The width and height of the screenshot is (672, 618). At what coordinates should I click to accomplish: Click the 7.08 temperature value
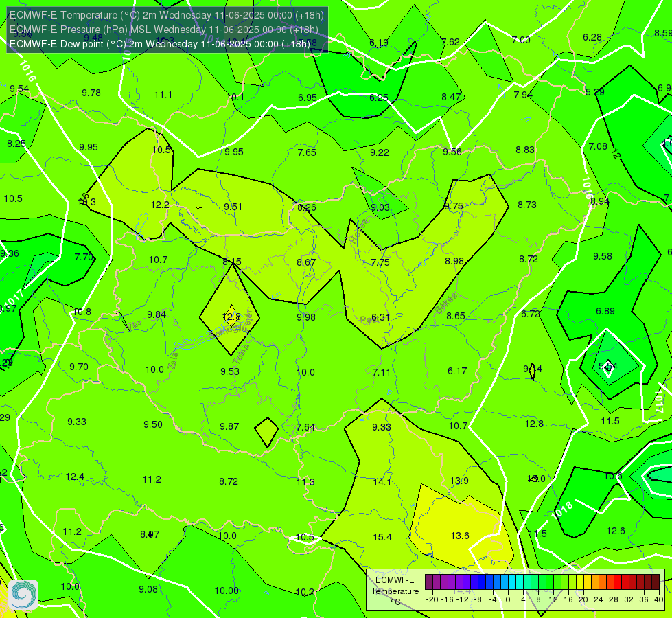click(x=598, y=147)
